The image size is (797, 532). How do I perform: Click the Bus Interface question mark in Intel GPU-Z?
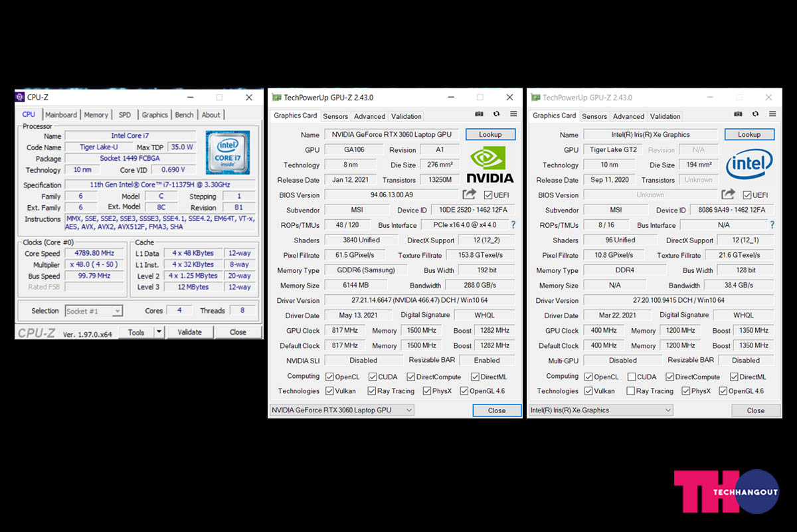click(772, 225)
